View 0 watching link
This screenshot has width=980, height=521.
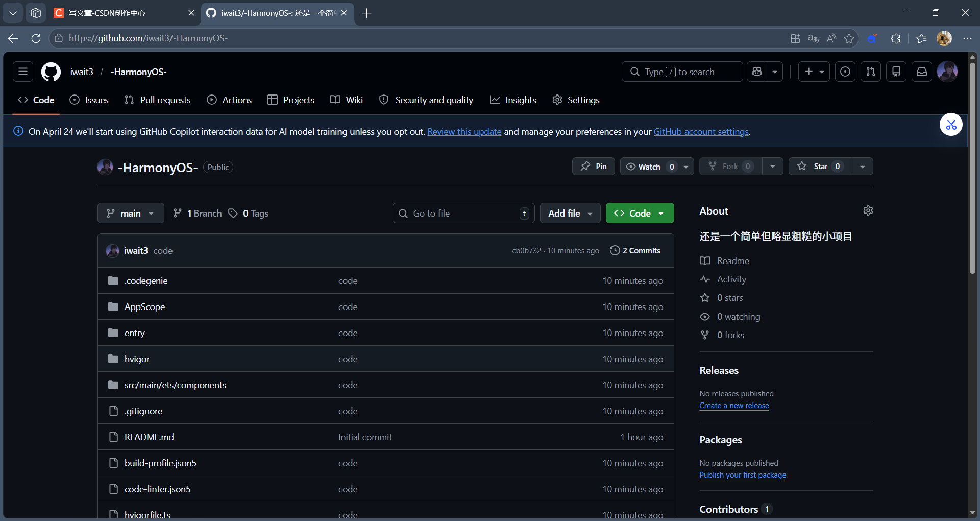coord(730,317)
